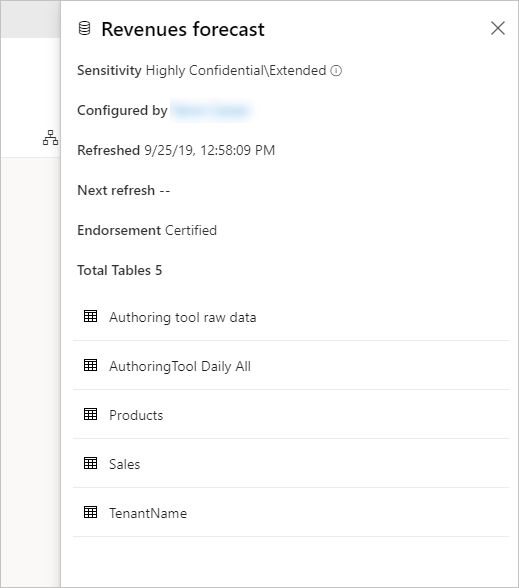Click table icon for AuthoringTool Daily All
Screen dimensions: 519x588
pos(90,365)
